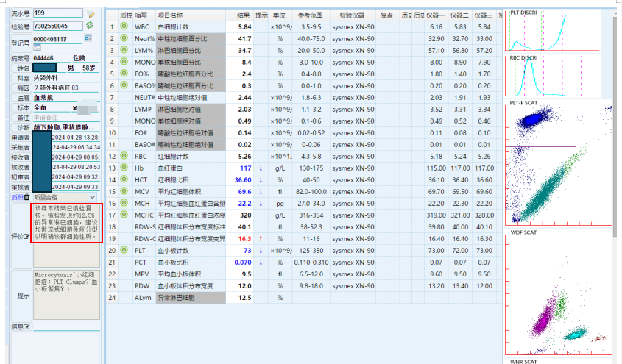Click the 项目名称 column header

pos(170,15)
